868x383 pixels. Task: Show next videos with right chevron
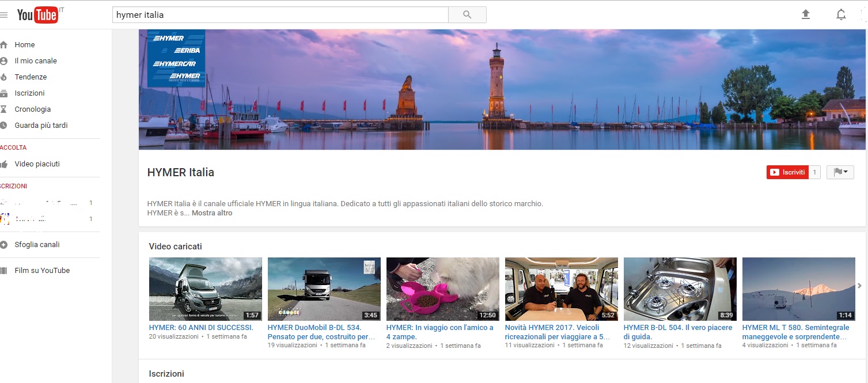tap(860, 286)
